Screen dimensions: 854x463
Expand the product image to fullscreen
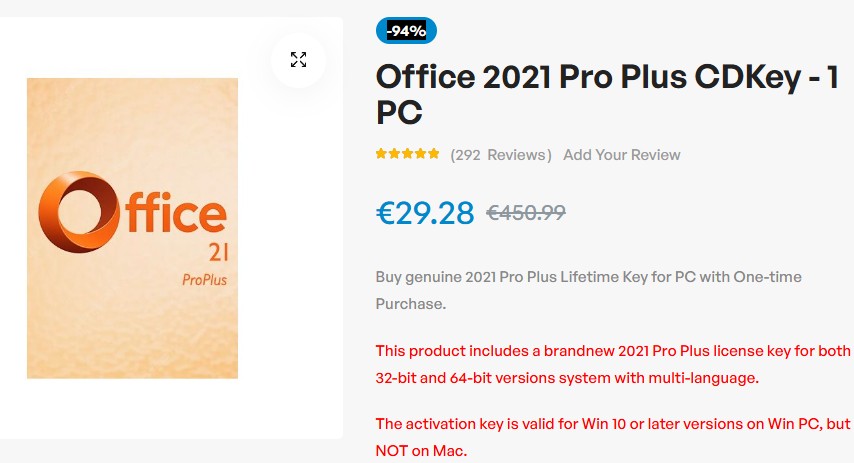coord(298,59)
